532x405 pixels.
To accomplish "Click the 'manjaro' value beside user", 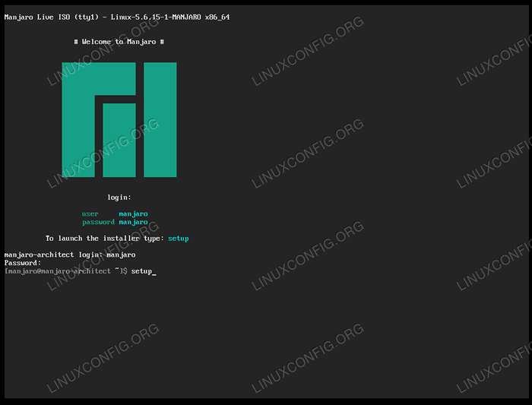I will coord(133,214).
